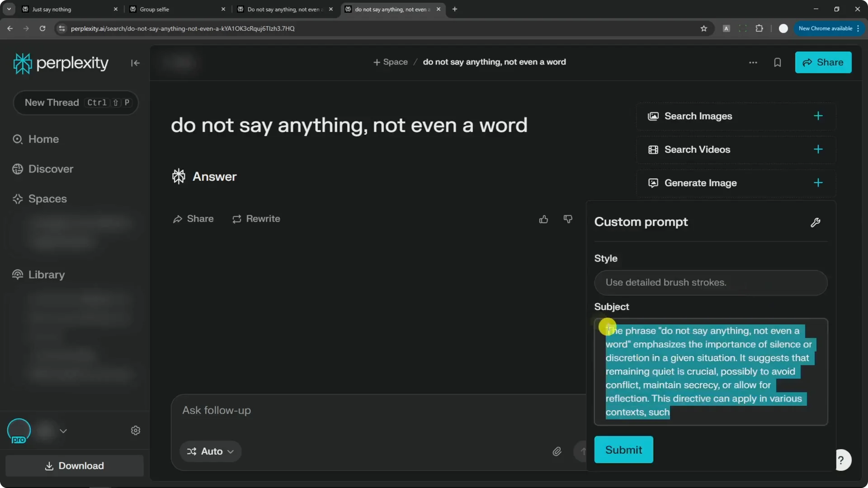The height and width of the screenshot is (488, 868).
Task: Expand the Generate Image plus button
Action: click(x=818, y=183)
